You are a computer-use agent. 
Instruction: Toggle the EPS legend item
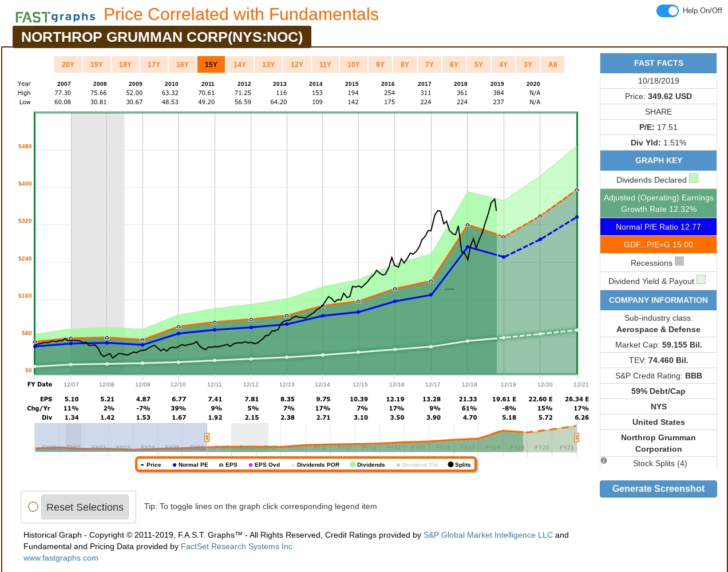(228, 465)
